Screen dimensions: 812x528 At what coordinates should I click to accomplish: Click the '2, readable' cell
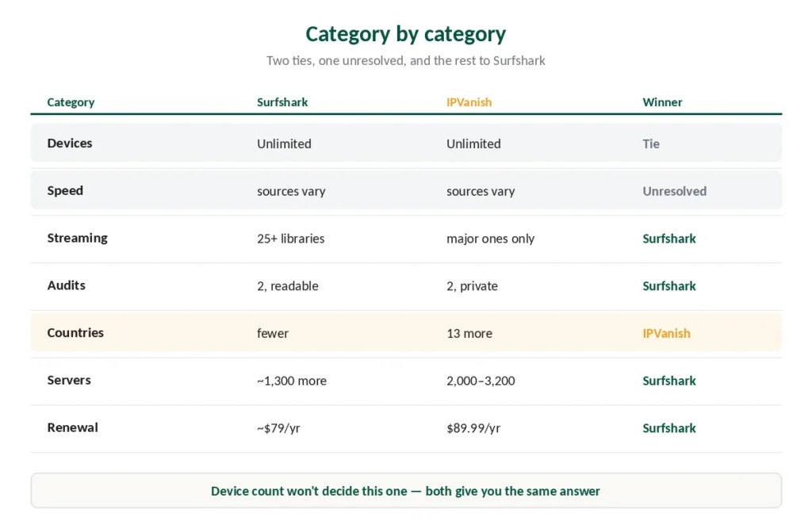pyautogui.click(x=287, y=285)
